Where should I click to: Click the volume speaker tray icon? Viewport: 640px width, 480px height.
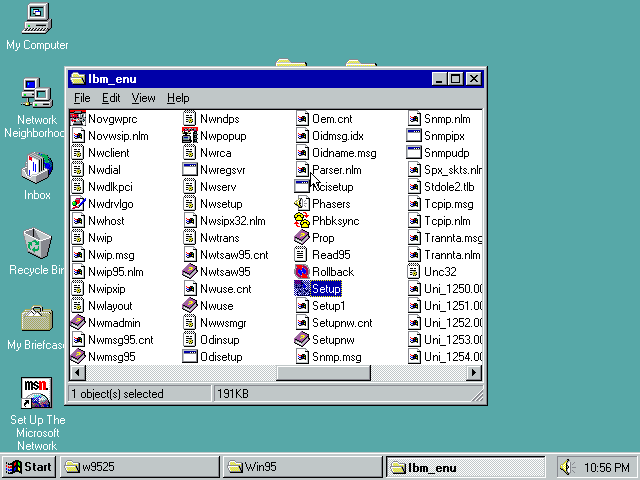coord(567,467)
